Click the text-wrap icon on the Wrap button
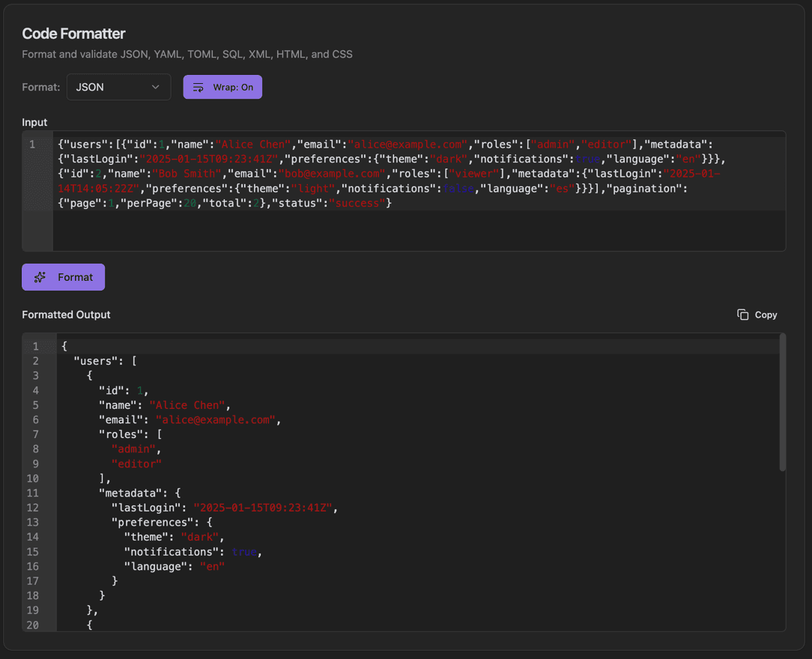812x659 pixels. 198,87
